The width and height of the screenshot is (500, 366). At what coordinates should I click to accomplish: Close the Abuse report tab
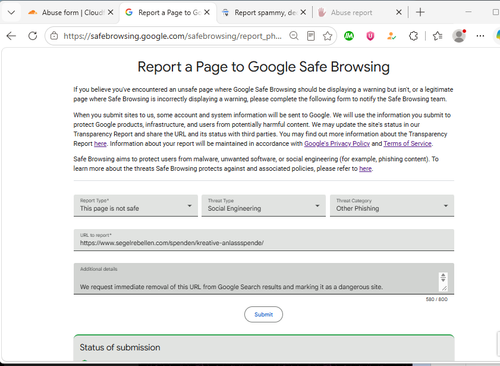[399, 12]
